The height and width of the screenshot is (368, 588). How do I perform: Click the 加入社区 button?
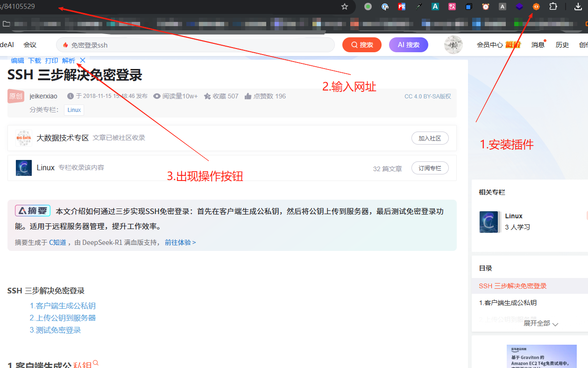click(430, 138)
